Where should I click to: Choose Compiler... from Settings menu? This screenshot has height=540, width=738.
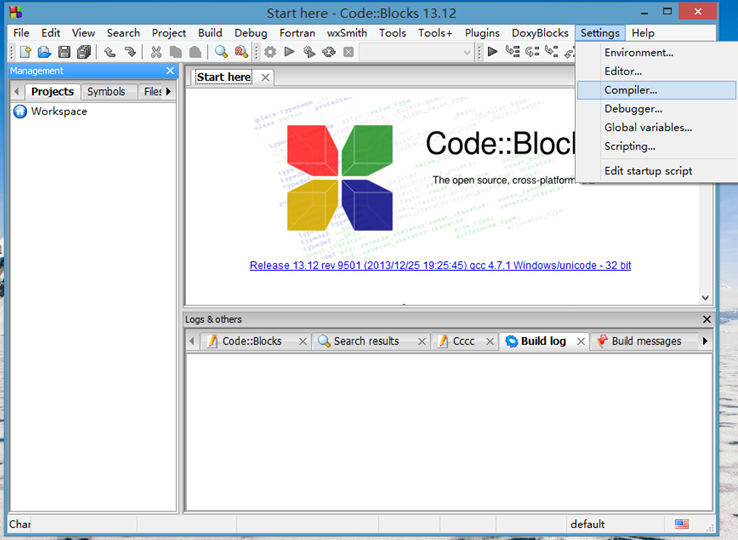pos(657,90)
